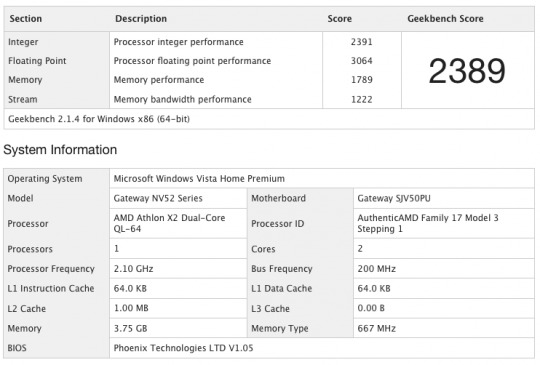Click the 3.75 GB memory value
Screen dimensions: 540x365
(131, 328)
